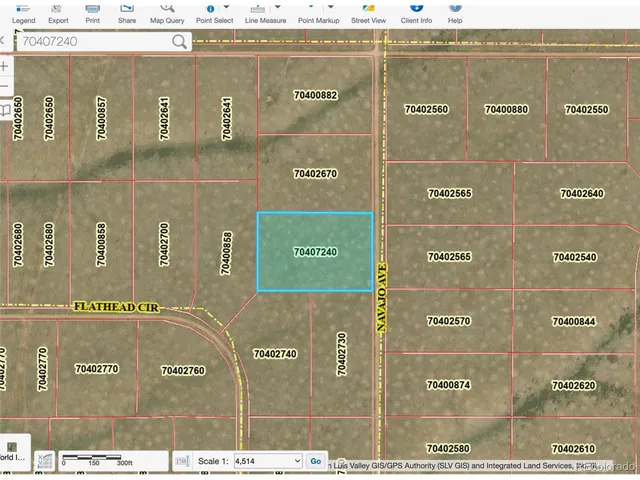
Task: Open the Scale 1: dropdown
Action: 268,461
